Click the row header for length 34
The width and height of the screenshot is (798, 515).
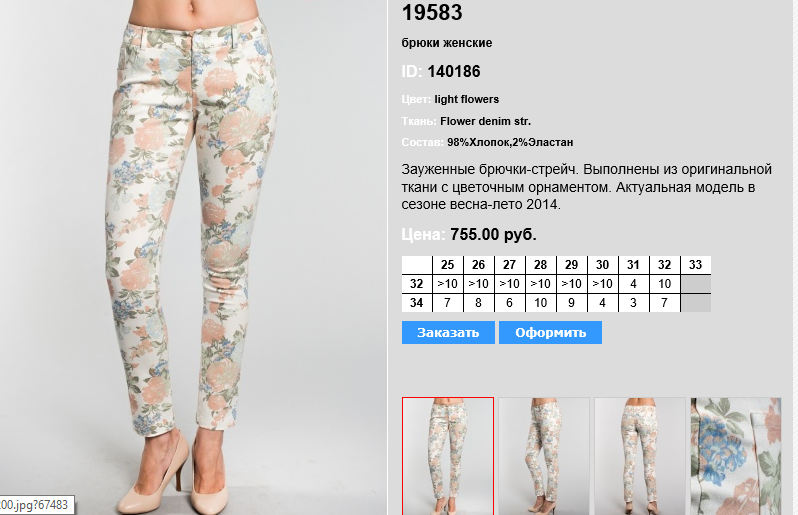point(417,303)
